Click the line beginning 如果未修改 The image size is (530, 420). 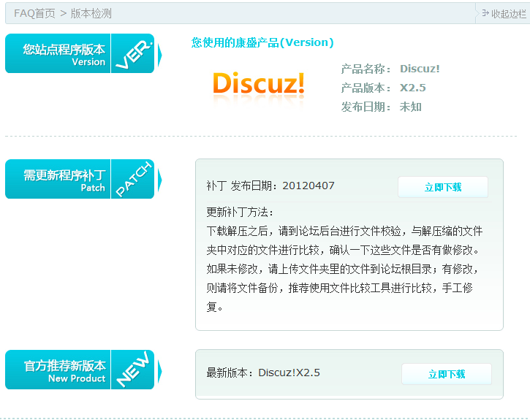coord(343,269)
